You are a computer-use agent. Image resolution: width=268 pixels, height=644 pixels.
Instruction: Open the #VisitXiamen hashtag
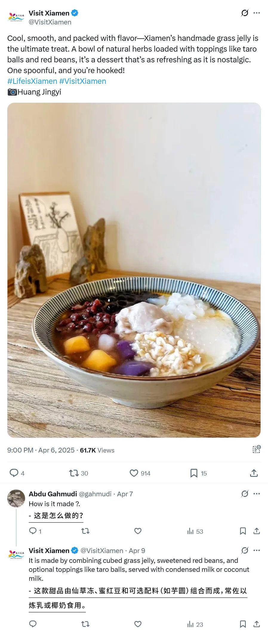(x=83, y=81)
